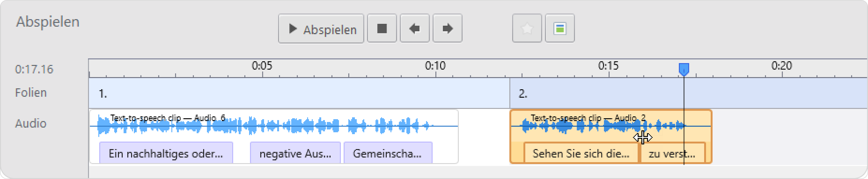
Task: Click the caption 'Sehen Sie sich die...'
Action: click(x=581, y=153)
